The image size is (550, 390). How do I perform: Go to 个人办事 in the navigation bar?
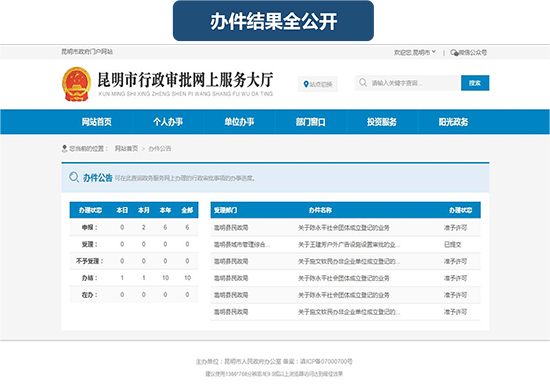pos(168,122)
